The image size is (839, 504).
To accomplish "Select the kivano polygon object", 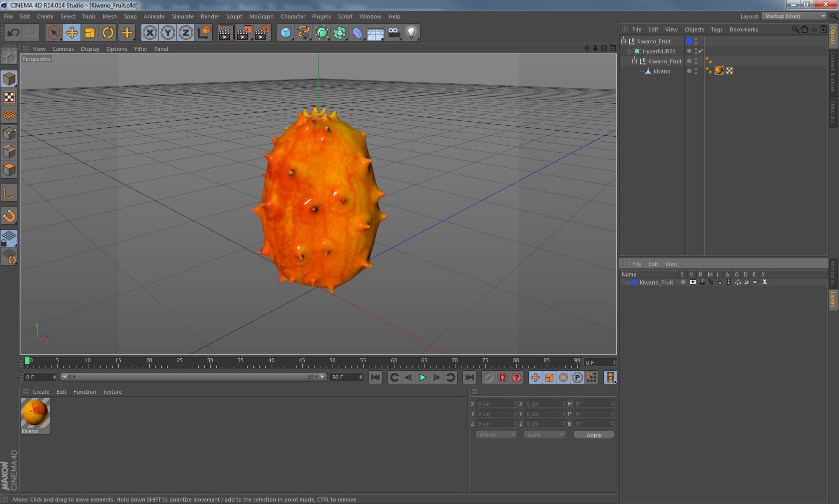I will pyautogui.click(x=662, y=71).
